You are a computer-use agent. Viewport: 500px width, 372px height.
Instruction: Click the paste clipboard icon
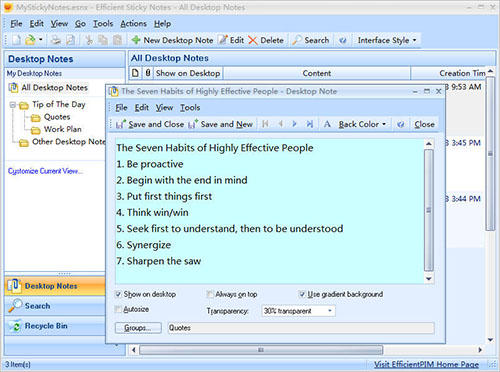point(117,40)
